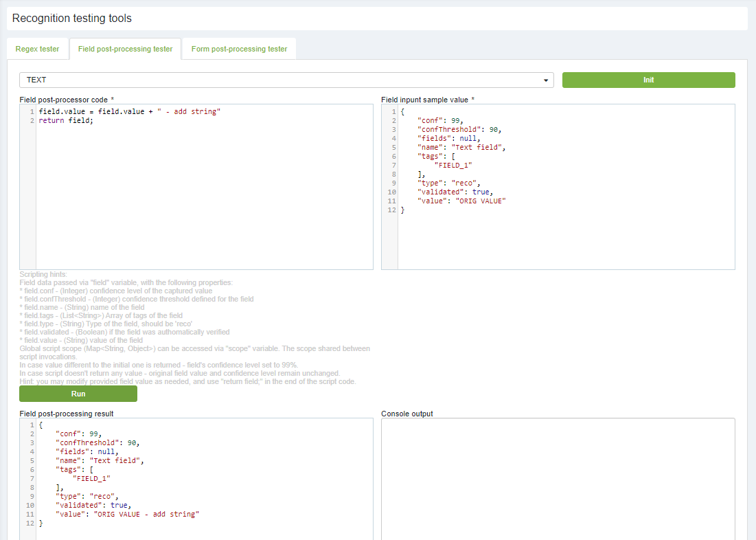Screen dimensions: 756x540
Task: Click the field.confThreshold scripting hint line
Action: (x=137, y=299)
